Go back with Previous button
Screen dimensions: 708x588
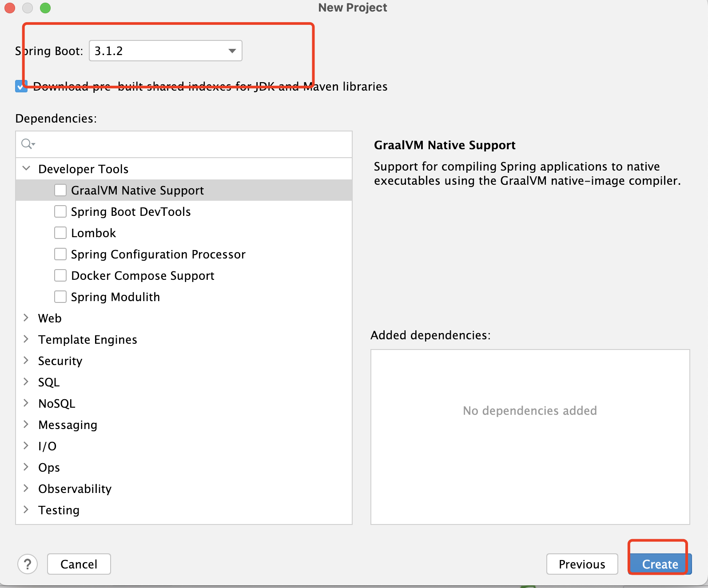coord(582,564)
